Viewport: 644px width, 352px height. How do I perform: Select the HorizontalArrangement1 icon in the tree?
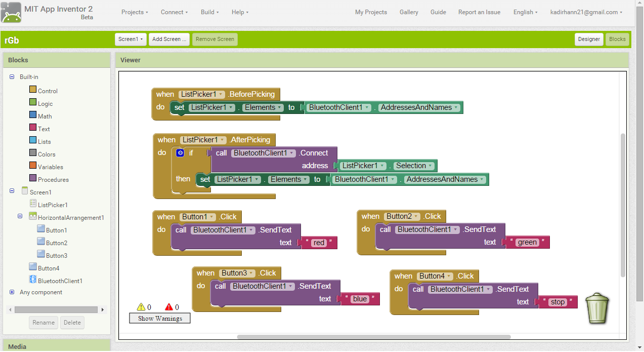pyautogui.click(x=33, y=217)
